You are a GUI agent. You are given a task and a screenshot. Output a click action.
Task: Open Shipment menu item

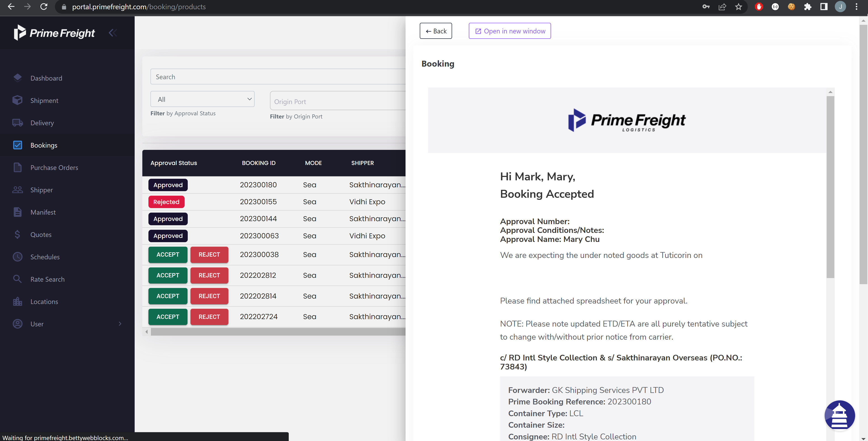pos(44,100)
